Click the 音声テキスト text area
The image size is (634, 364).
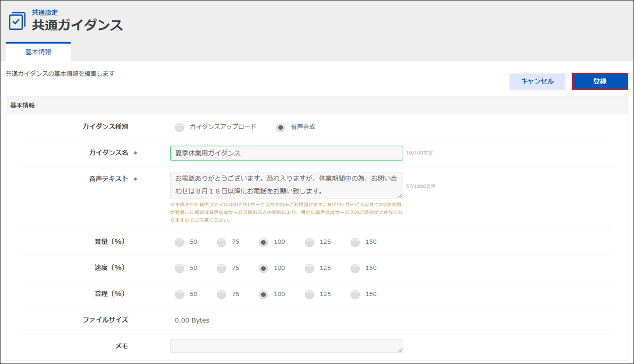[286, 185]
